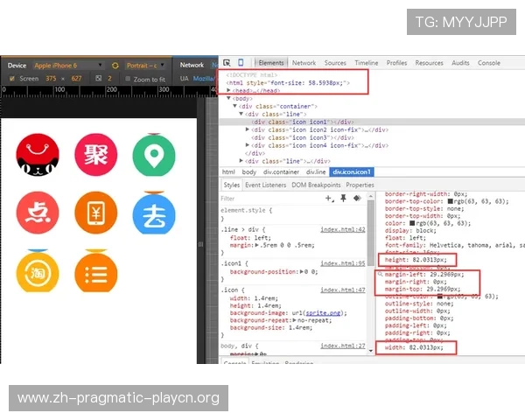
Task: Open the index.html:27 source link
Action: tap(343, 346)
